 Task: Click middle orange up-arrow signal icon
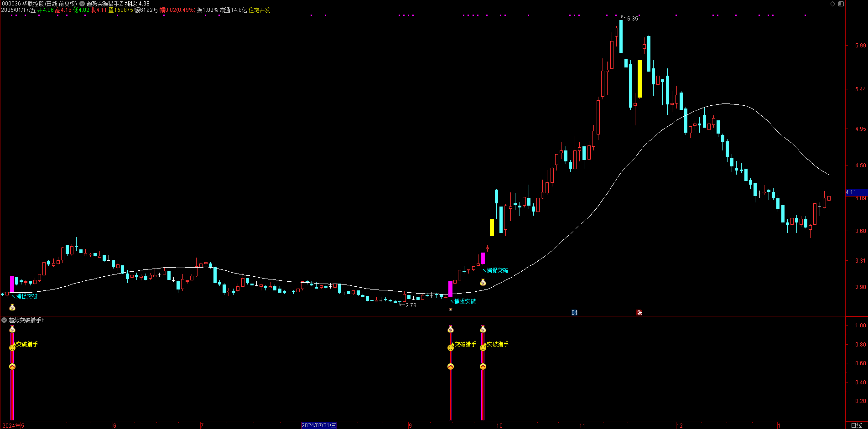point(451,367)
